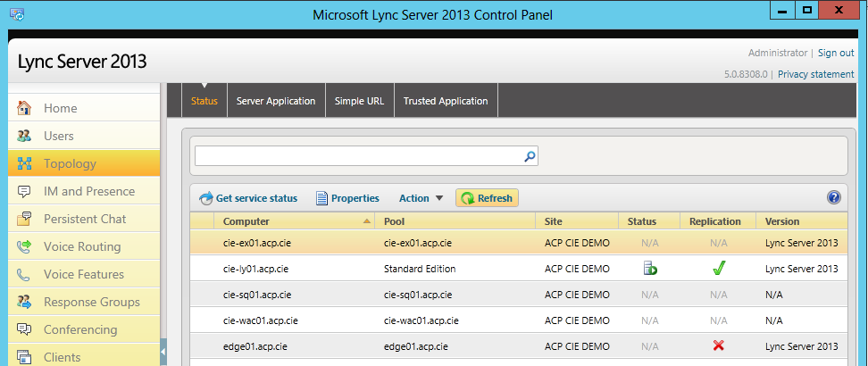868x366 pixels.
Task: Click the edge01.acp.cie pool cell
Action: click(x=416, y=346)
